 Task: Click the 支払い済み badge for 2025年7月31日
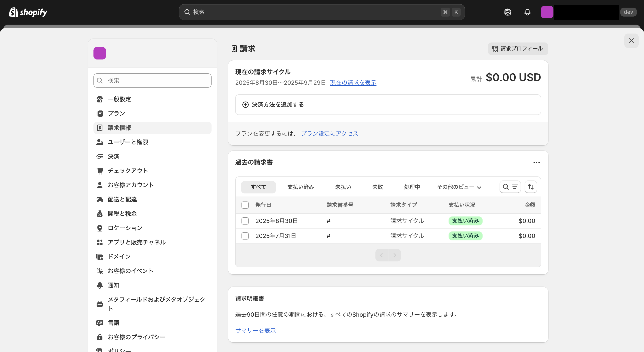point(465,236)
